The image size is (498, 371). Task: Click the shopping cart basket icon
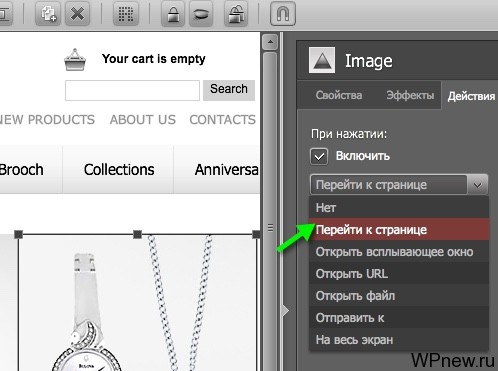(x=75, y=60)
